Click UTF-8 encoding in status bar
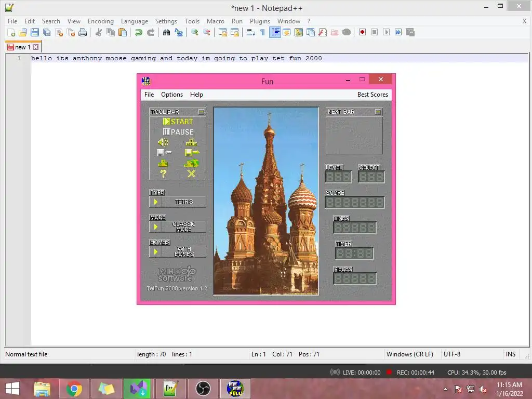This screenshot has width=532, height=399. (x=452, y=354)
